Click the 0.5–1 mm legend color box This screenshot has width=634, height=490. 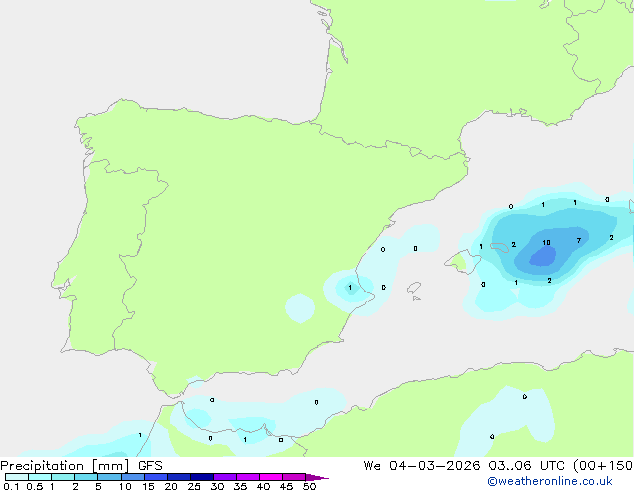[x=40, y=477]
